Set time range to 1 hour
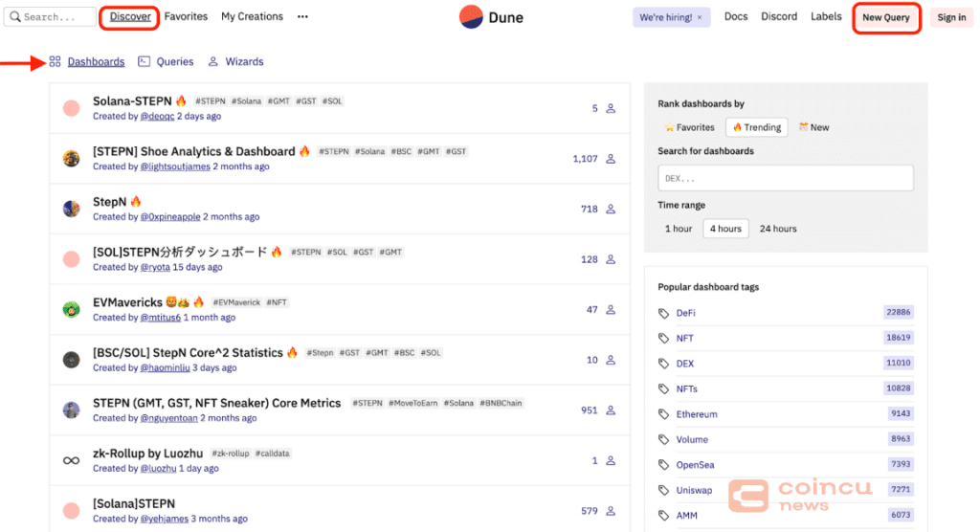The image size is (980, 532). click(679, 229)
